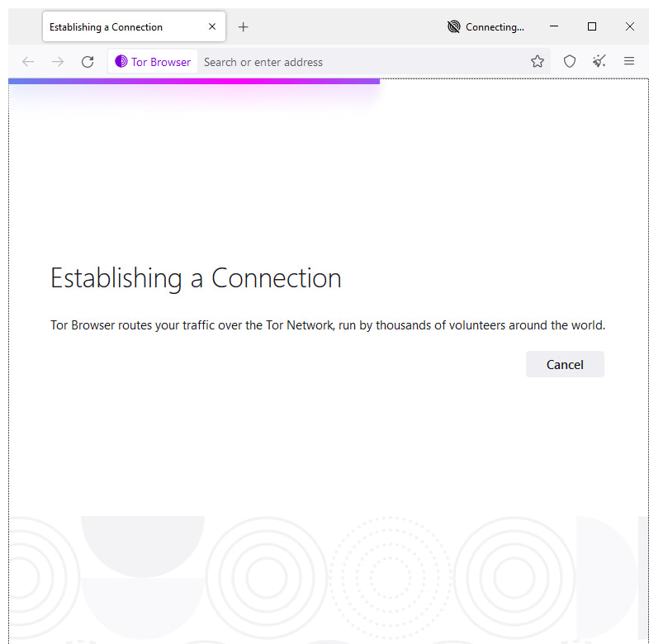
Task: Close the Tor Browser window
Action: point(629,26)
